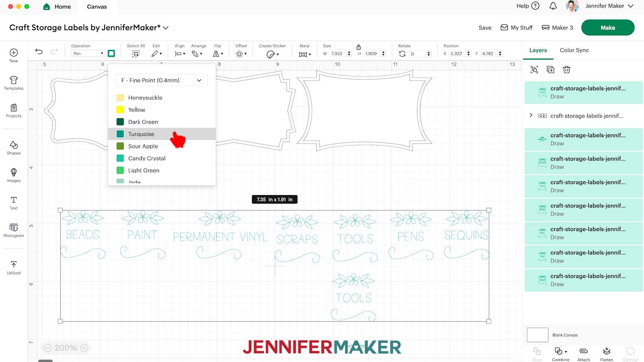Click the Attach tool

(x=584, y=354)
